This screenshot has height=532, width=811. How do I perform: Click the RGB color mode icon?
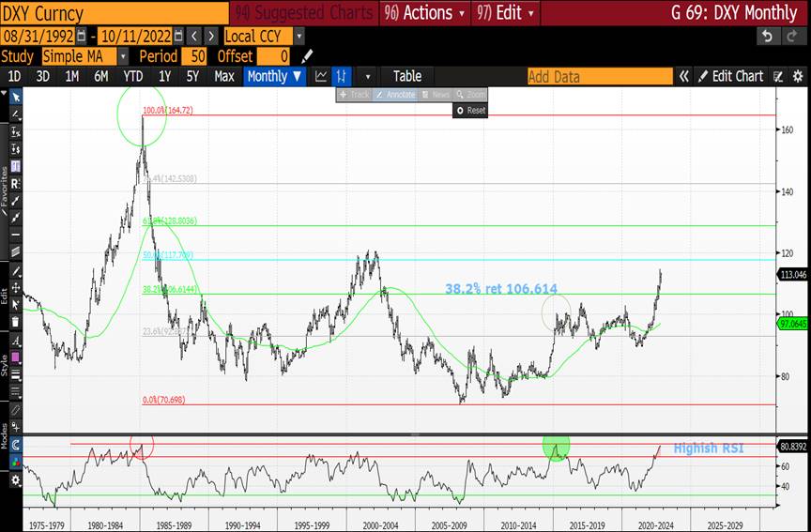[16, 463]
